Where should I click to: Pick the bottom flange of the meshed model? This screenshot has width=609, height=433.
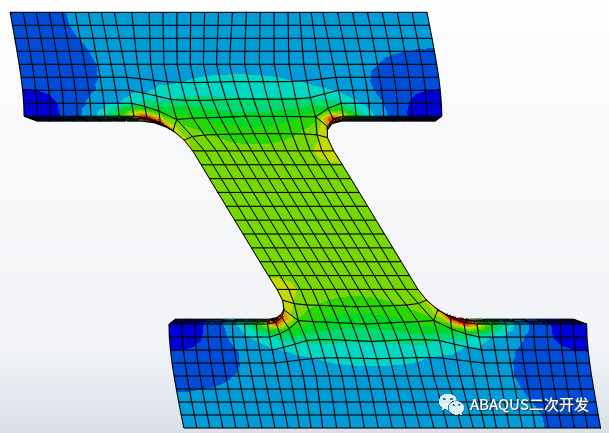(x=383, y=373)
